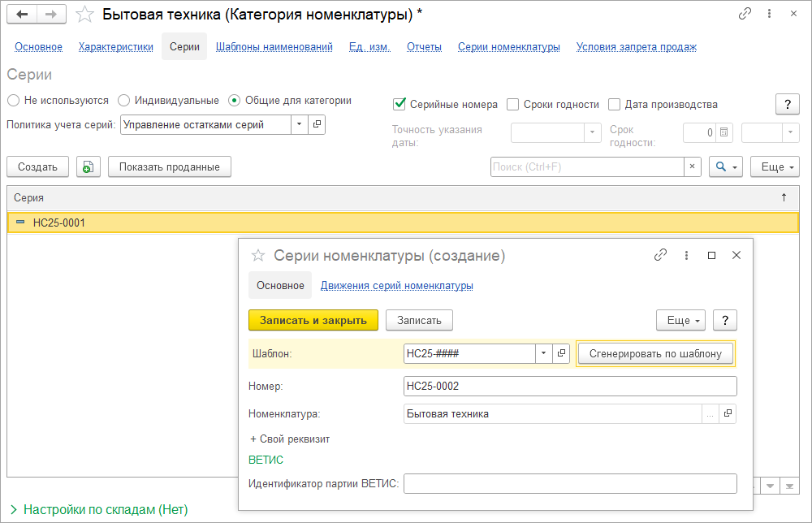
Task: Expand the 'Политика учета серий' dropdown
Action: tap(299, 124)
